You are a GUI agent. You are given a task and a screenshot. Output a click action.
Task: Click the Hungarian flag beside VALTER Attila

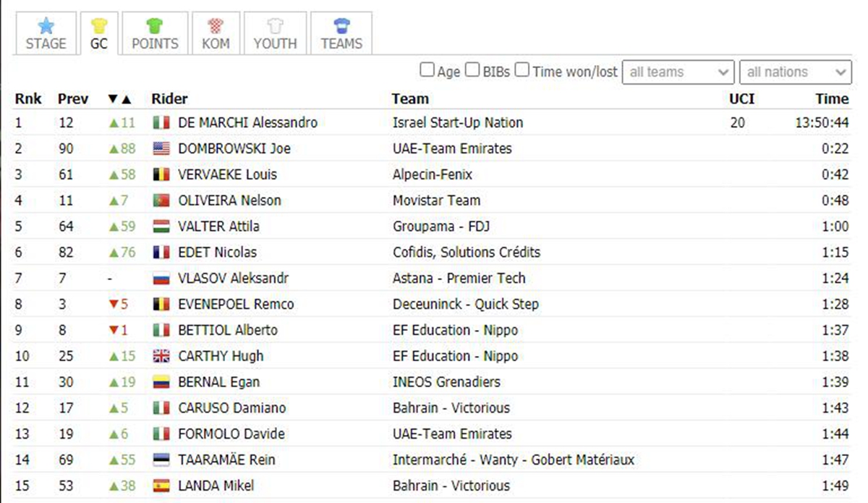[161, 227]
